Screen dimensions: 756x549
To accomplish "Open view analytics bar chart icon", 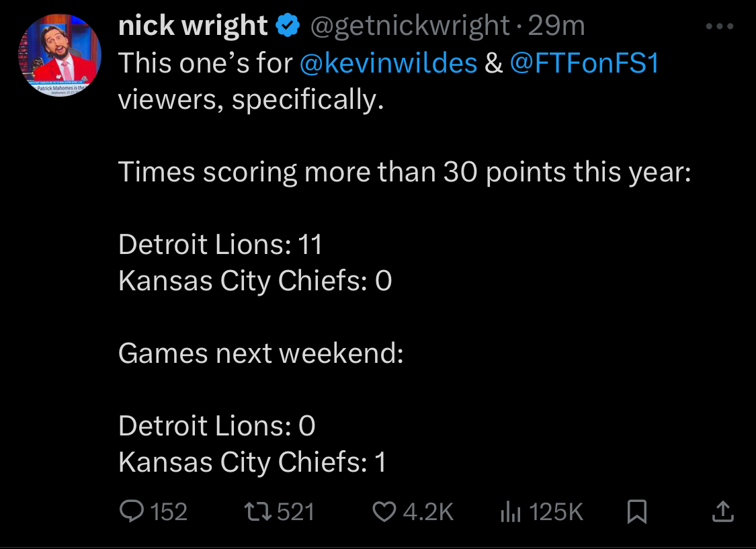I will pyautogui.click(x=511, y=513).
